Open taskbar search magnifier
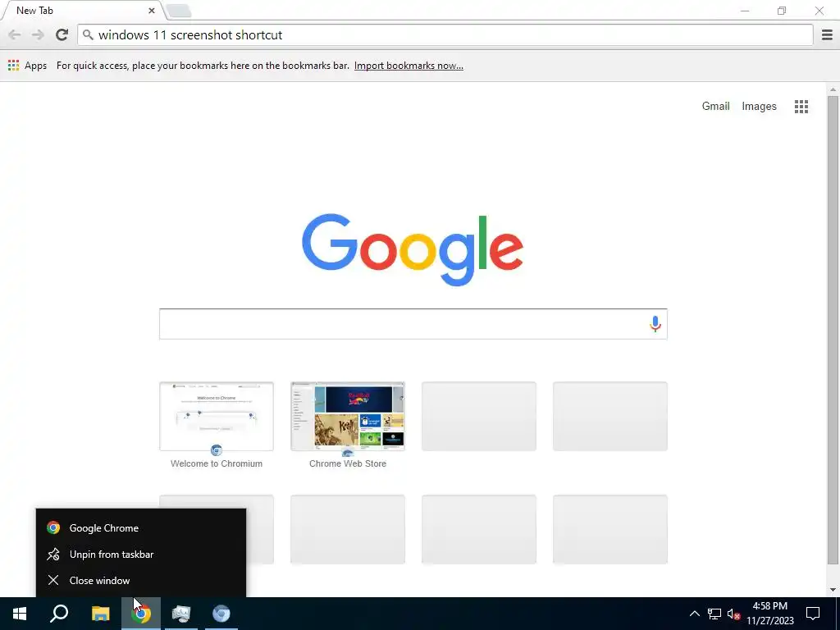The height and width of the screenshot is (630, 840). coord(59,614)
